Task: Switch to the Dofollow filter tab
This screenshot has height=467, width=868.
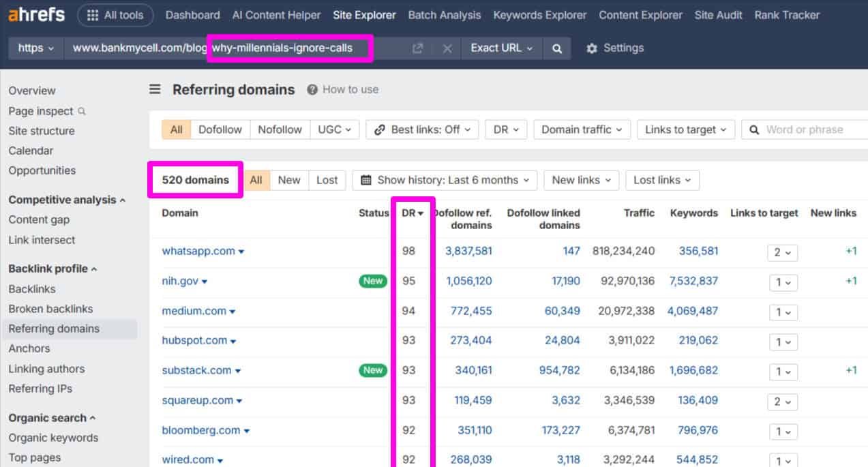Action: pyautogui.click(x=220, y=129)
